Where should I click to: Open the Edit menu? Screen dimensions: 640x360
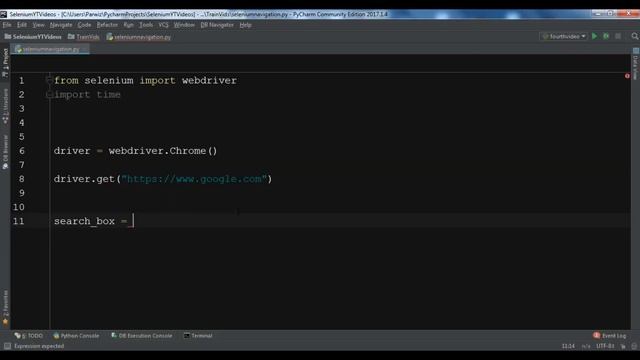tap(22, 25)
